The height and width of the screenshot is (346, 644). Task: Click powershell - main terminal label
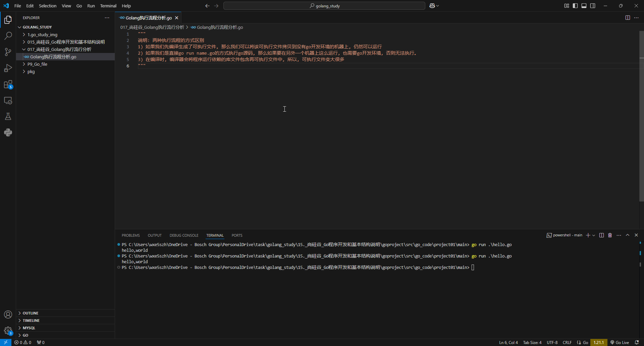tap(565, 235)
